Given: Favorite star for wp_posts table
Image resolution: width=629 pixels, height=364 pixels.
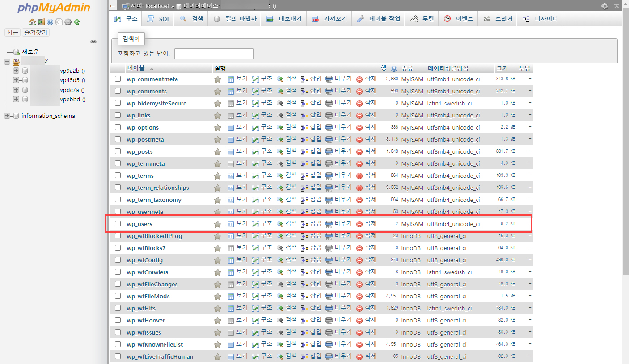Looking at the screenshot, I should [218, 151].
